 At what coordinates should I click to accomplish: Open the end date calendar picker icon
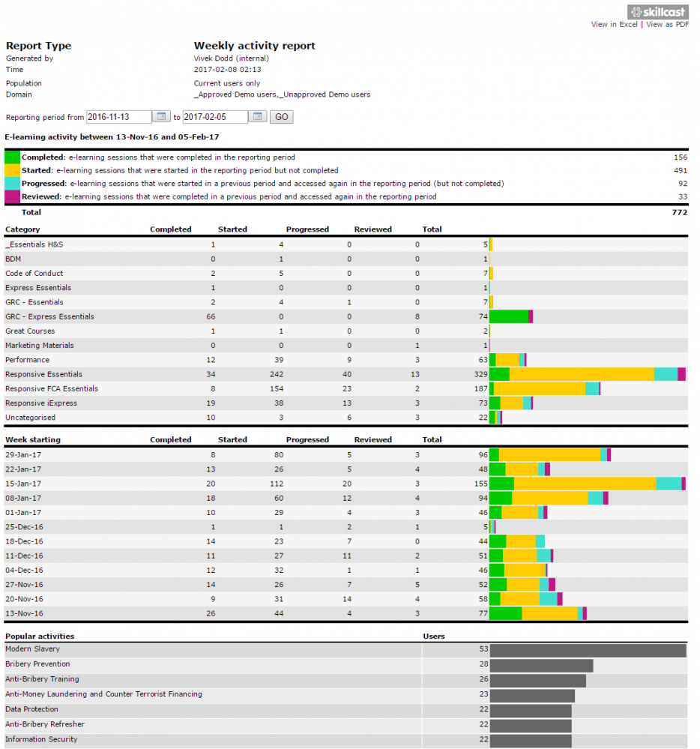pos(258,116)
